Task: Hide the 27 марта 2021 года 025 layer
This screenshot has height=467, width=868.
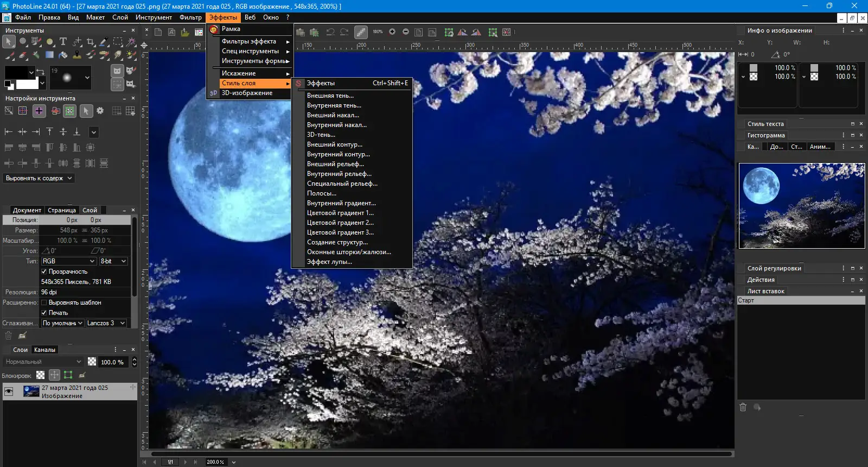Action: point(9,392)
